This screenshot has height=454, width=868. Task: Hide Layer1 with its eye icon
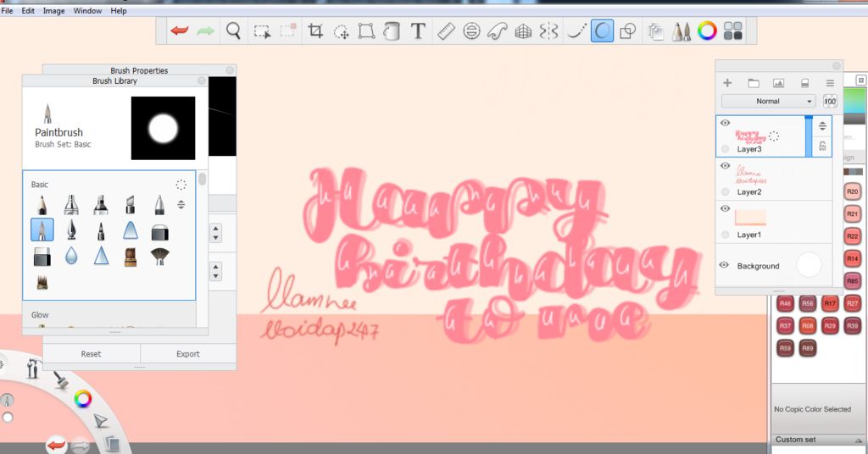pyautogui.click(x=726, y=208)
